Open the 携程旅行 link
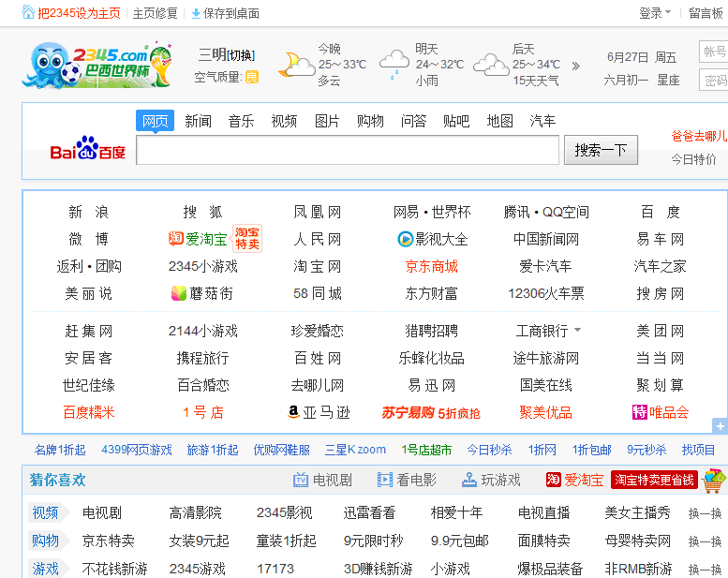The width and height of the screenshot is (728, 578). 203,358
